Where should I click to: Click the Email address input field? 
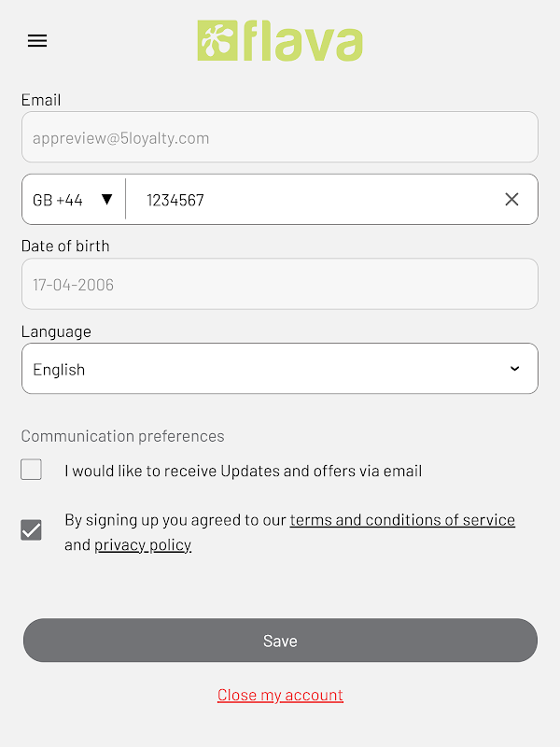pyautogui.click(x=280, y=137)
